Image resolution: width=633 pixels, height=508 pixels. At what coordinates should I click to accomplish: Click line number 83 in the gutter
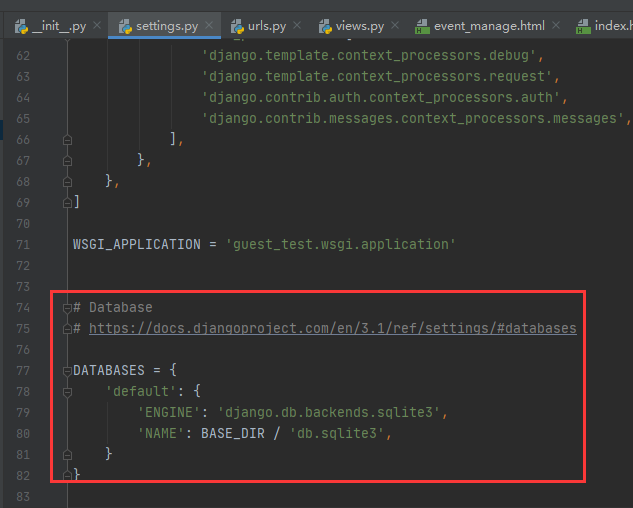pyautogui.click(x=23, y=497)
